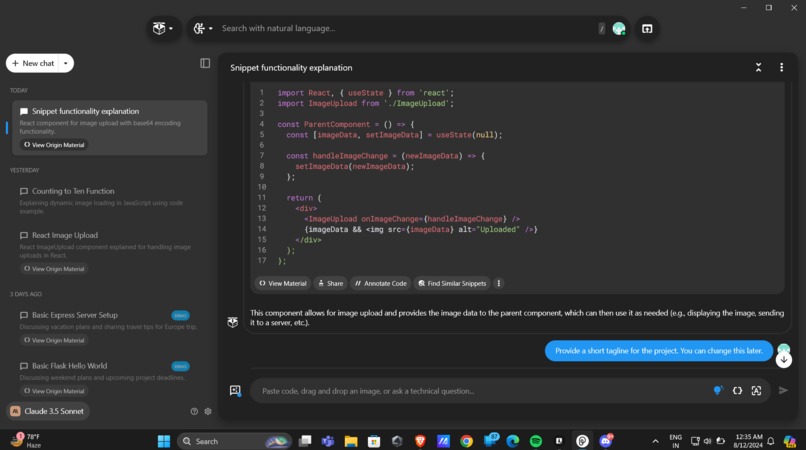This screenshot has height=450, width=806.
Task: Click line 13 ImageUpload onImageChange in the code
Action: [x=412, y=219]
